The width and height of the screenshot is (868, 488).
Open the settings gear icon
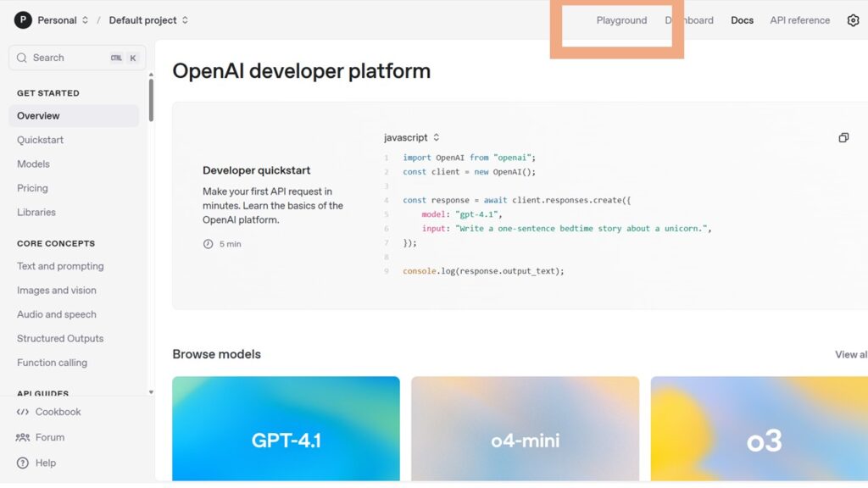tap(853, 20)
